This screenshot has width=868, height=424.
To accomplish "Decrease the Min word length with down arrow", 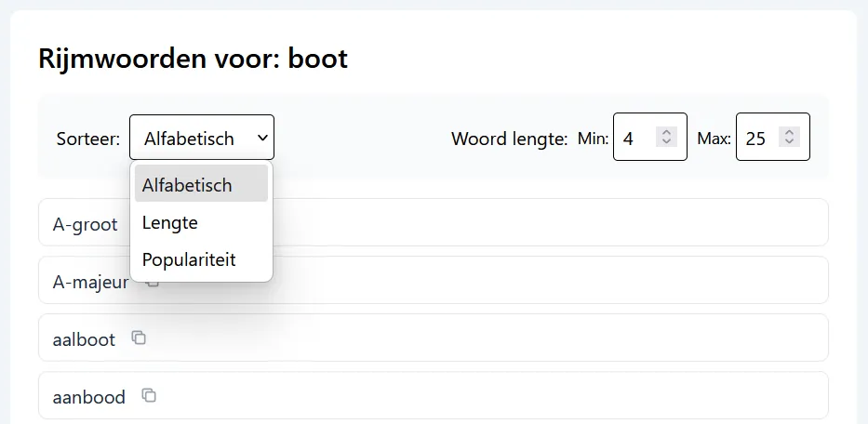I will tap(666, 142).
